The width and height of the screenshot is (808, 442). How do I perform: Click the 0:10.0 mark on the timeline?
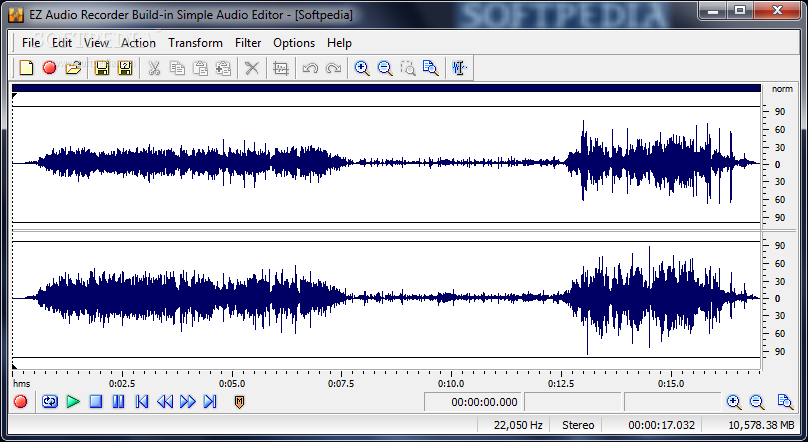[451, 383]
